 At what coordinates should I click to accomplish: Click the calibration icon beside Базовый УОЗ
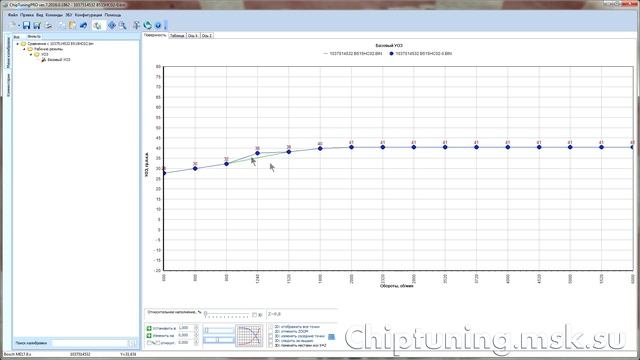click(x=43, y=60)
